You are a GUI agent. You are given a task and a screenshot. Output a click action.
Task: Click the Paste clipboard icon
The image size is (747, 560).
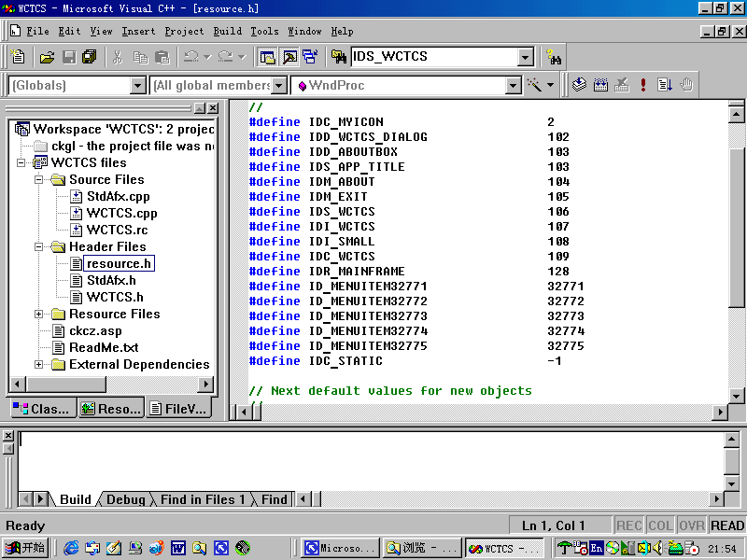pyautogui.click(x=162, y=57)
